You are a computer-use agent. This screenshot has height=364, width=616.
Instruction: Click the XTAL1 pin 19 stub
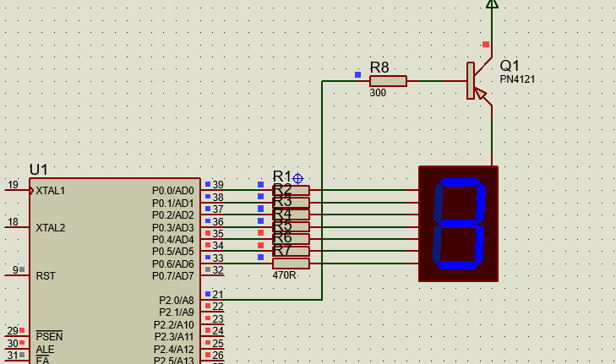tap(17, 190)
